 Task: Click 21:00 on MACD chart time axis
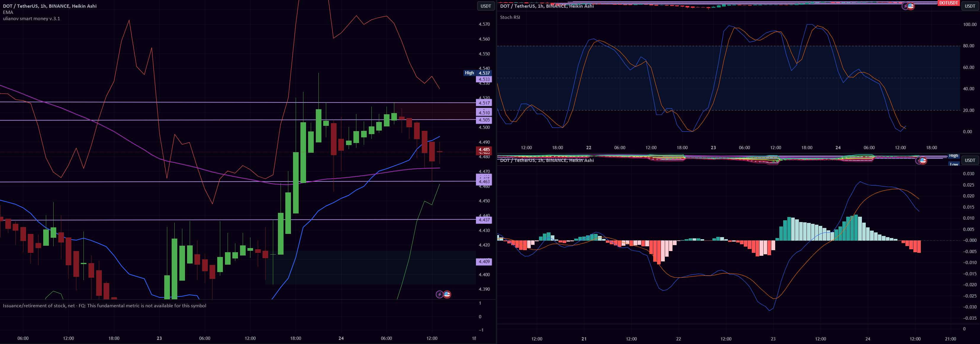pyautogui.click(x=950, y=339)
